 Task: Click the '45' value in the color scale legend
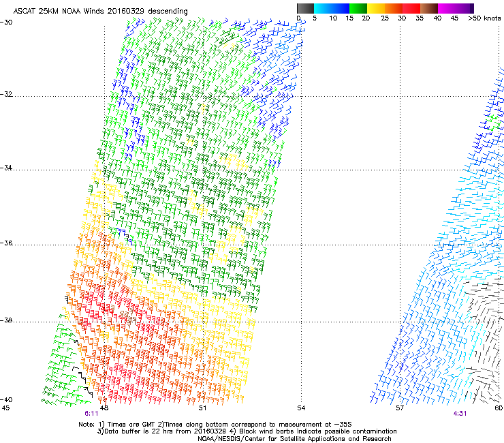pos(454,18)
